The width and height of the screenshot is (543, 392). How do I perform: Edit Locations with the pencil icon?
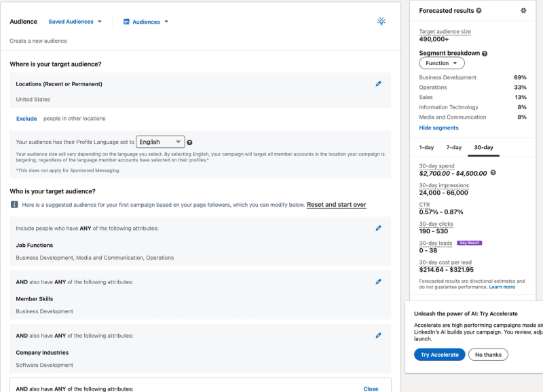(379, 83)
